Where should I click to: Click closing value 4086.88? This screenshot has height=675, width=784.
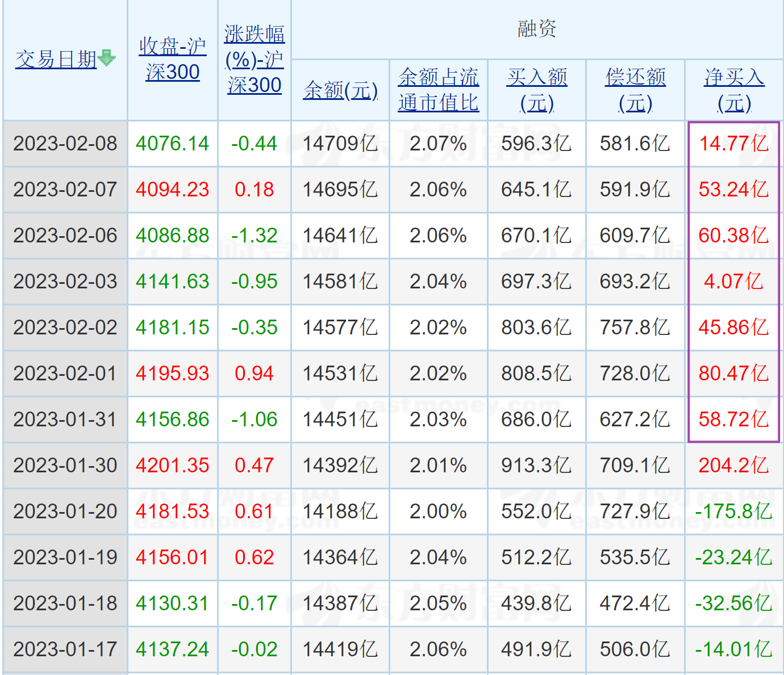pos(173,236)
